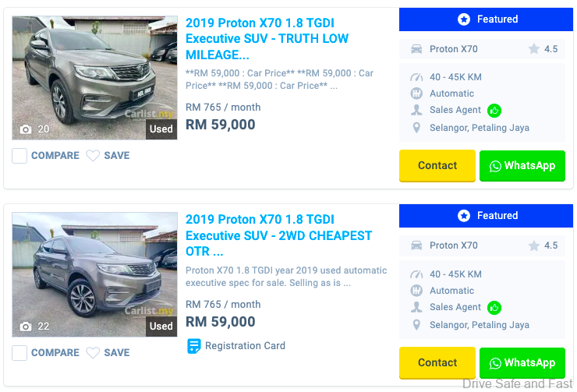Click the green verified thumbs-up badge on first listing
Viewport: 577px width, 392px height.
494,111
